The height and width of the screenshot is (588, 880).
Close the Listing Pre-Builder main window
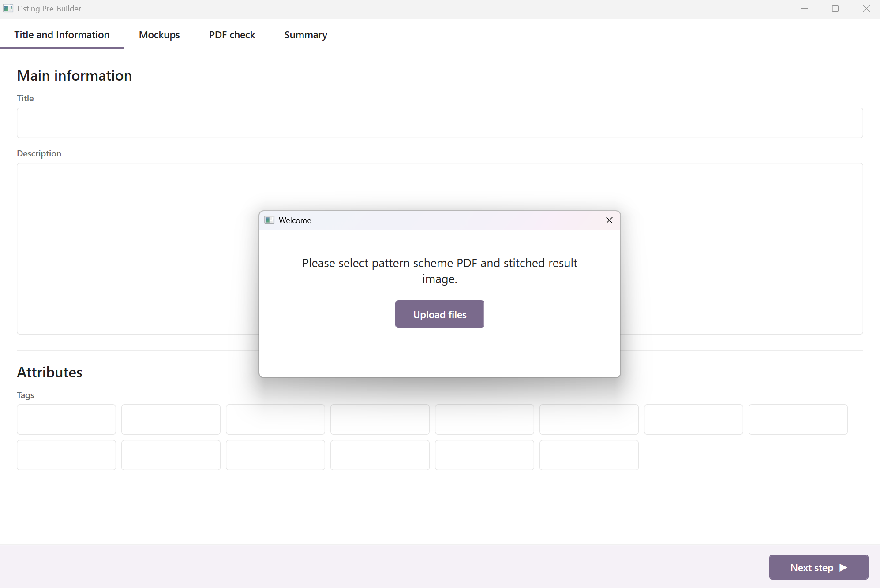pyautogui.click(x=866, y=9)
